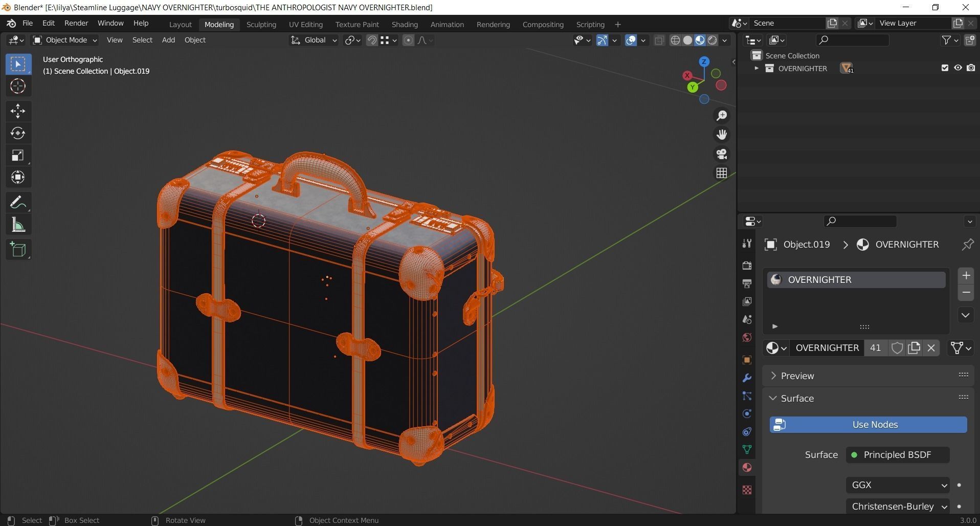The width and height of the screenshot is (980, 526).
Task: Toggle fake user shield for OVERNIGHTER material
Action: 897,348
